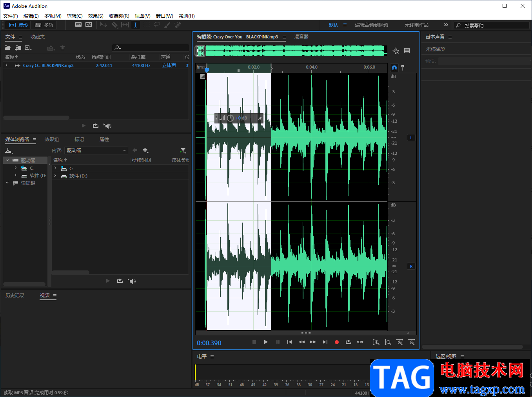532x397 pixels.
Task: Toggle loop playback in the transport bar
Action: [348, 342]
